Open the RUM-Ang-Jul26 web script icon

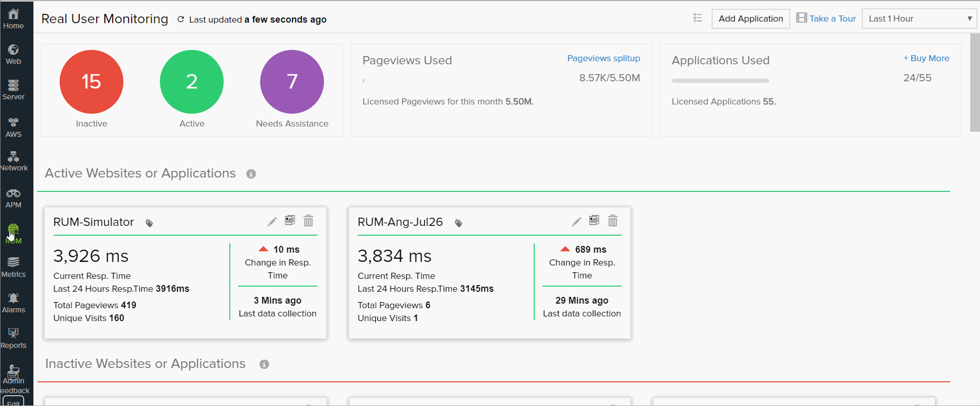click(x=594, y=221)
